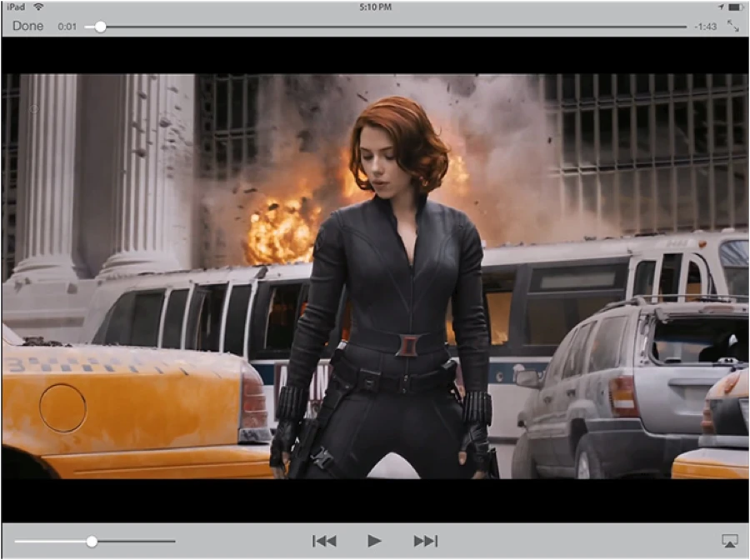Toggle the fullscreen scale arrows icon

point(732,26)
